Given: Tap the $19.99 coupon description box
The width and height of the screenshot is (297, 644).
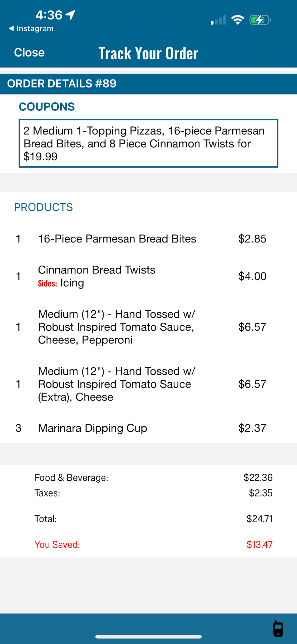Looking at the screenshot, I should pyautogui.click(x=148, y=143).
